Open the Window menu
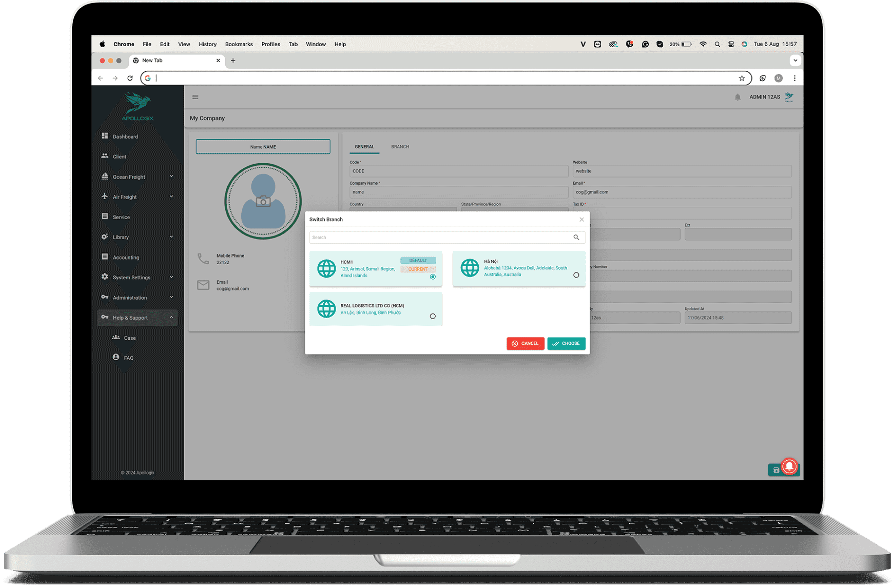This screenshot has height=588, width=894. (x=316, y=44)
